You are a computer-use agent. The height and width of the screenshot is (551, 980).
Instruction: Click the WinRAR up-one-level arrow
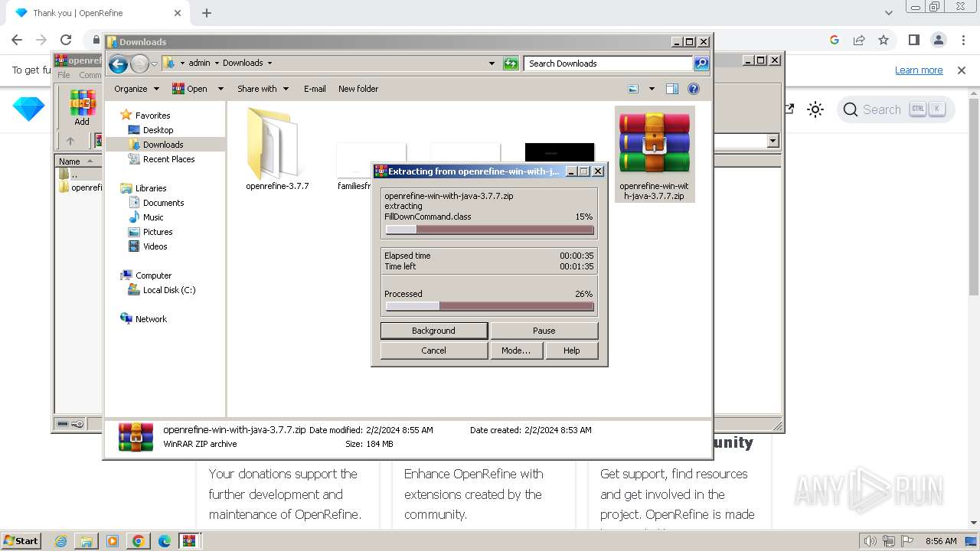70,141
